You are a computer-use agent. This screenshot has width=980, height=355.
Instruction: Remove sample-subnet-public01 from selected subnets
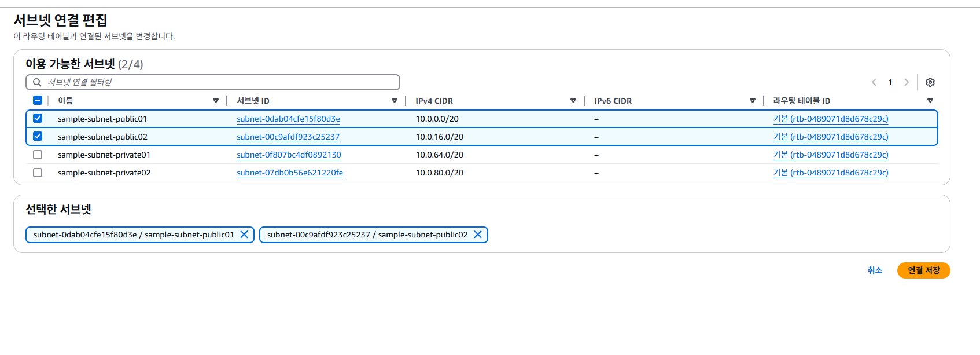[244, 235]
